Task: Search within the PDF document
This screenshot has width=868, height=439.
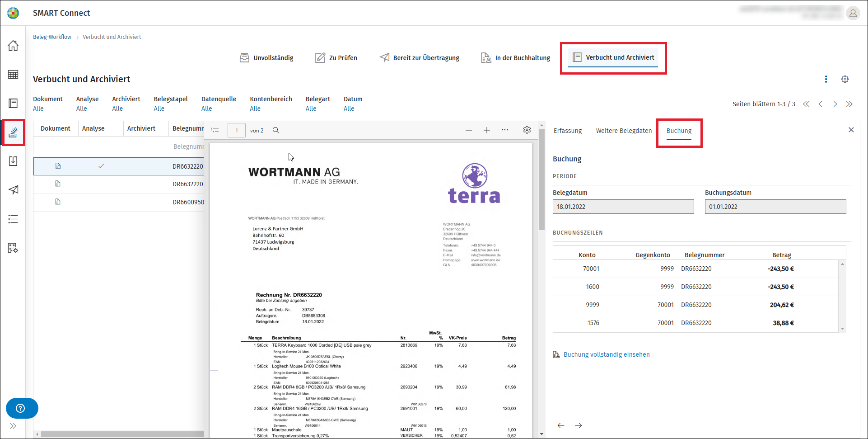Action: (276, 130)
